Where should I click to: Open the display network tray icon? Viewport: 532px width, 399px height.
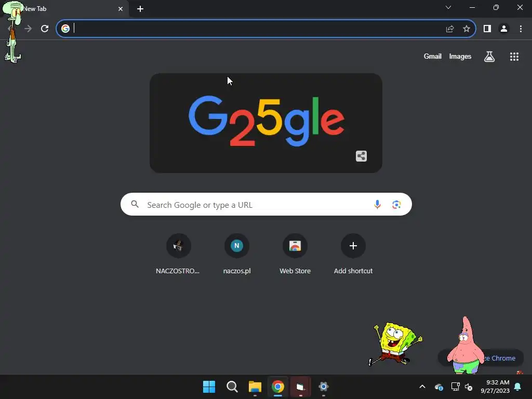pos(455,387)
